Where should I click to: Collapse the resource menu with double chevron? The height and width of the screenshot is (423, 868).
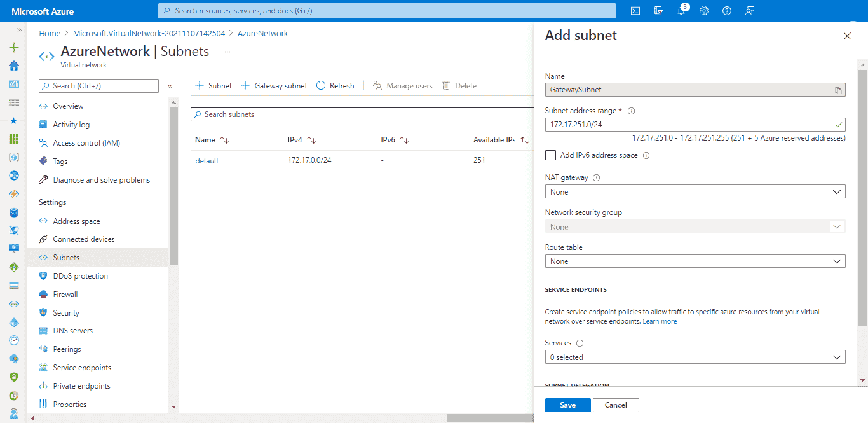[x=170, y=86]
